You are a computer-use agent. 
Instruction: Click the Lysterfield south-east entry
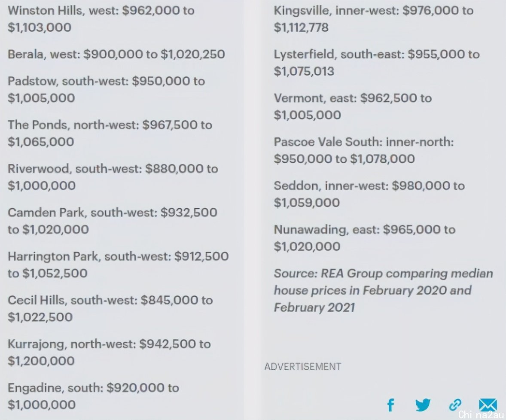pos(377,63)
